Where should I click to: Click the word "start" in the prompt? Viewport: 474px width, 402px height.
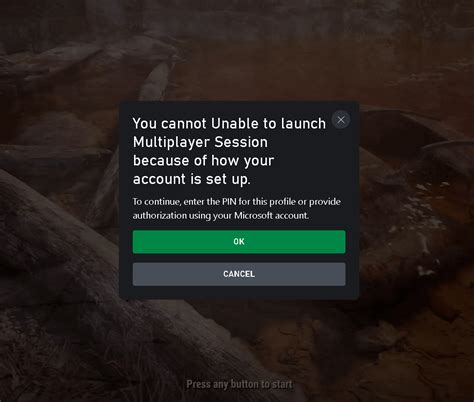[x=282, y=384]
